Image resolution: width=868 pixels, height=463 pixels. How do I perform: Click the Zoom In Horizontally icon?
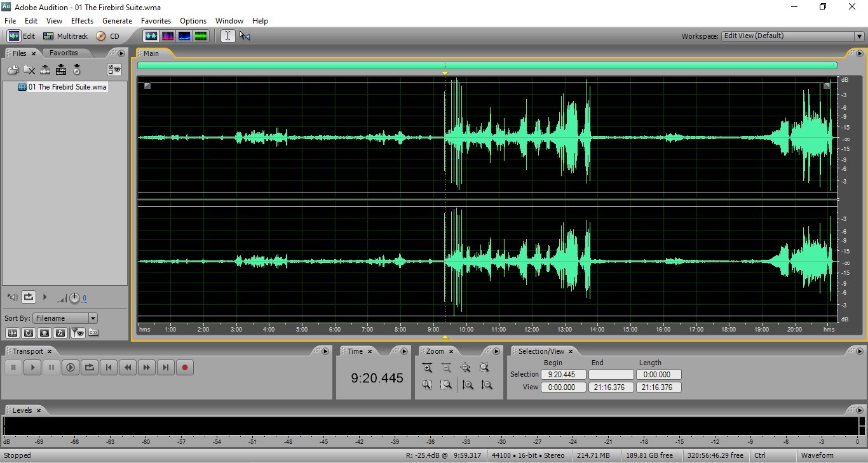427,368
